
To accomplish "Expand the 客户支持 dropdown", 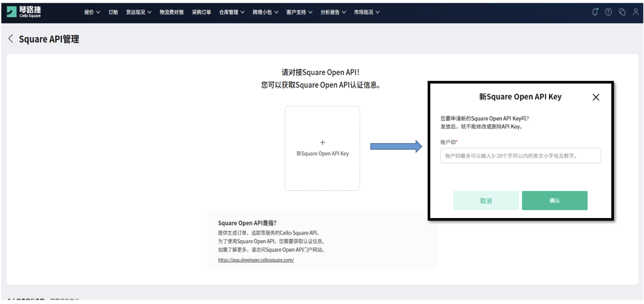I will click(299, 12).
